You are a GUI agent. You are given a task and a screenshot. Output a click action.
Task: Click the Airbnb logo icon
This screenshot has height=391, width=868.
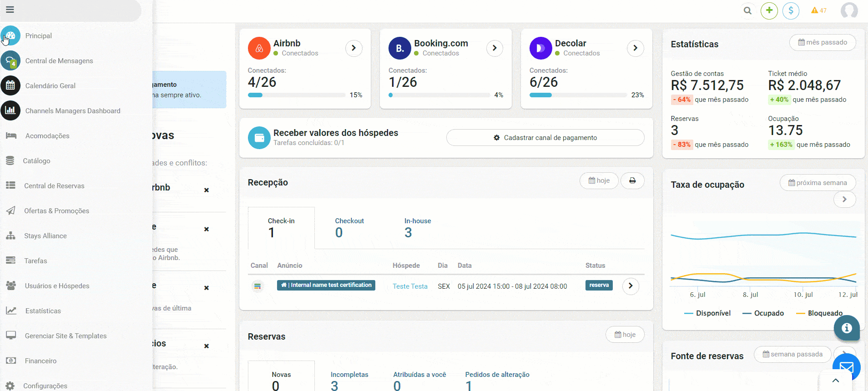(x=259, y=48)
